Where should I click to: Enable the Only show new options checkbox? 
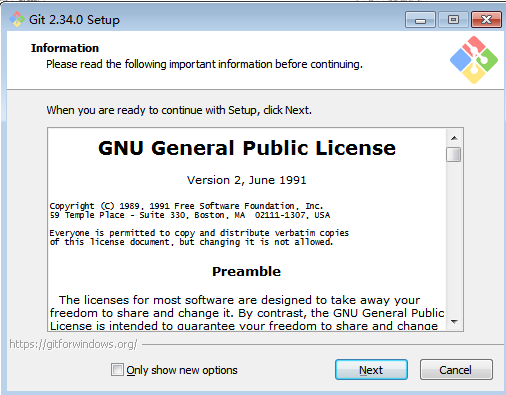[117, 370]
